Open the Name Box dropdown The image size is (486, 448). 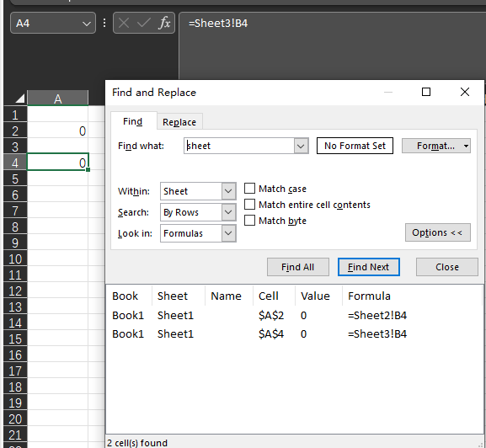[87, 24]
